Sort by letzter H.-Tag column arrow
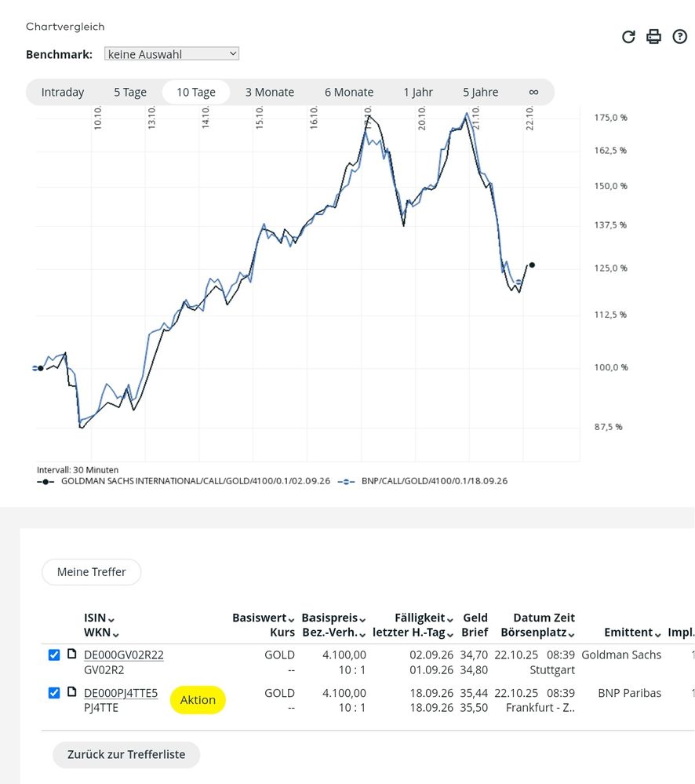 [449, 635]
